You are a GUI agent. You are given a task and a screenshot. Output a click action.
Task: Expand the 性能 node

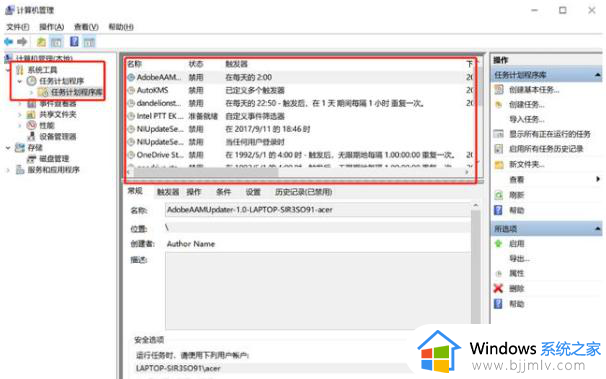pos(20,126)
